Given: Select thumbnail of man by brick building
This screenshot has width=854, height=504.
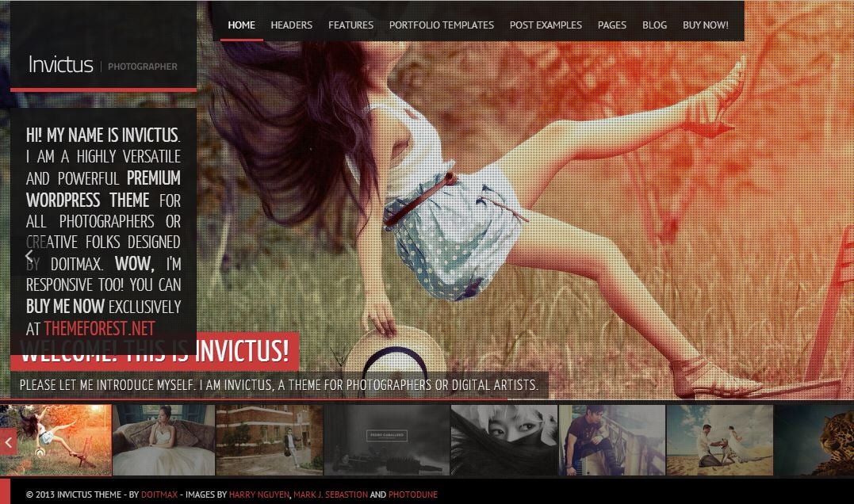Looking at the screenshot, I should pos(270,440).
